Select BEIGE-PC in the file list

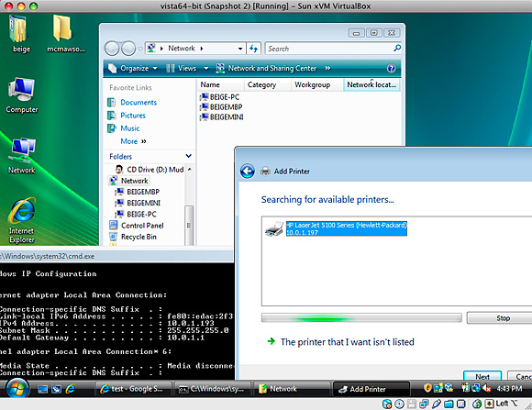pos(220,97)
